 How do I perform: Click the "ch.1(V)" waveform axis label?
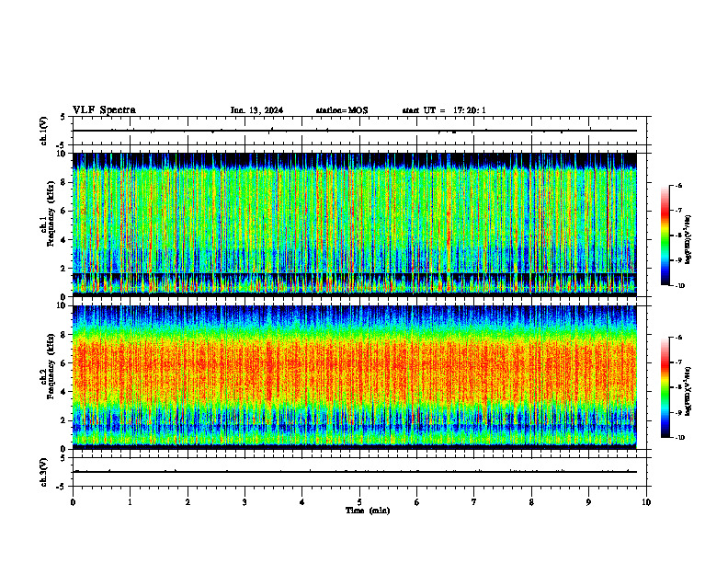[44, 131]
